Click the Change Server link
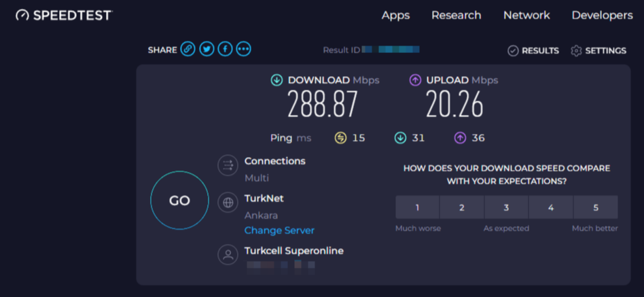 click(279, 230)
